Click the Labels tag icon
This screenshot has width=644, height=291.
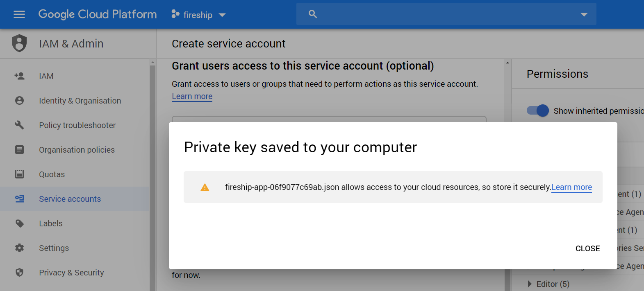(19, 223)
